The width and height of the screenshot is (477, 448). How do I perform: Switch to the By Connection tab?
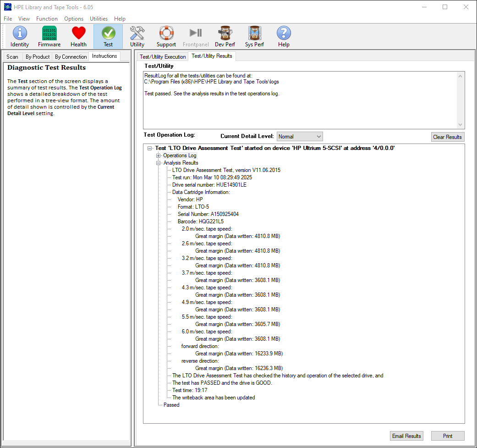coord(71,57)
